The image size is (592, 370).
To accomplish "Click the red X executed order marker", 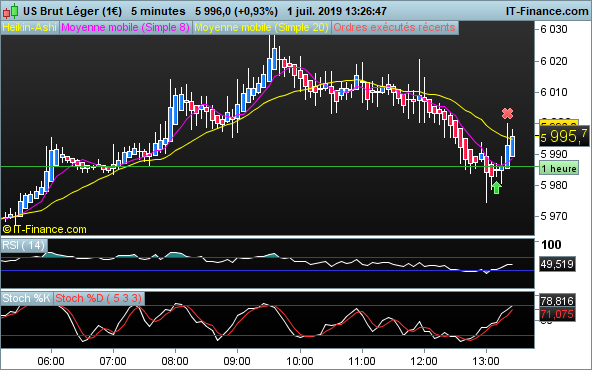I will click(507, 113).
